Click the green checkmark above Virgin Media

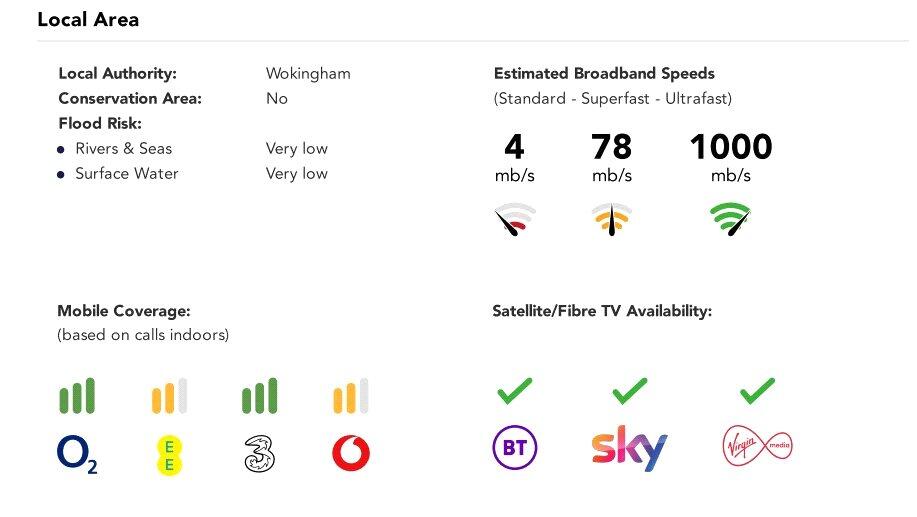(x=757, y=391)
